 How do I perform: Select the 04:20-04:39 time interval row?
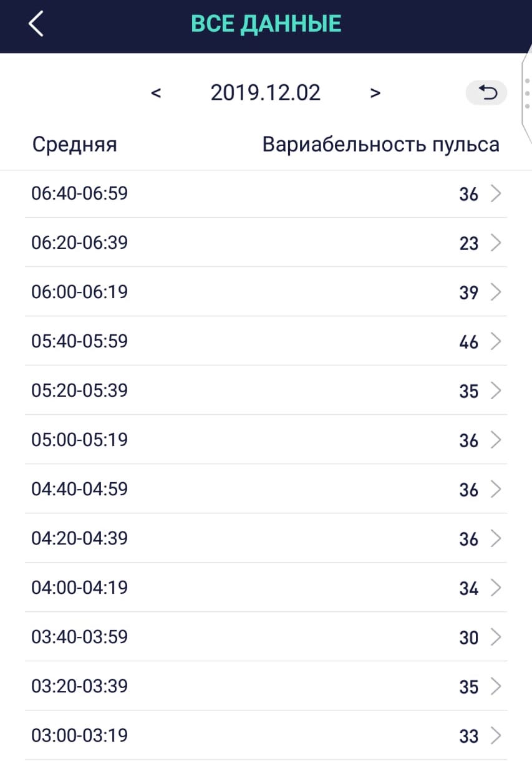[x=266, y=538]
